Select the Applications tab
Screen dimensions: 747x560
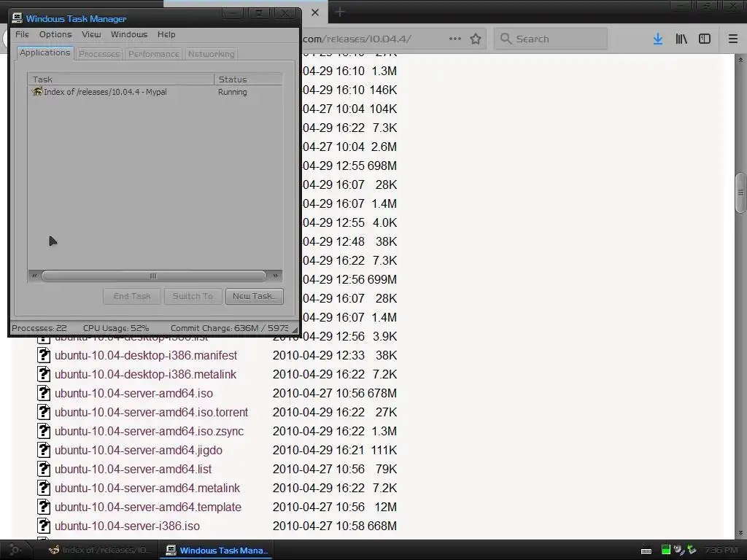(x=45, y=52)
